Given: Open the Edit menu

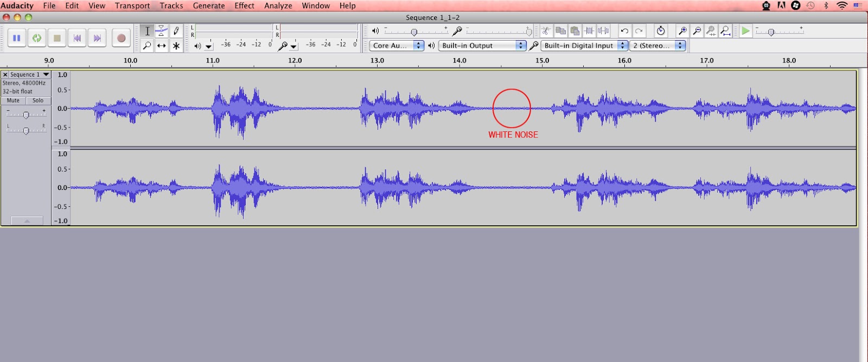Looking at the screenshot, I should tap(72, 5).
